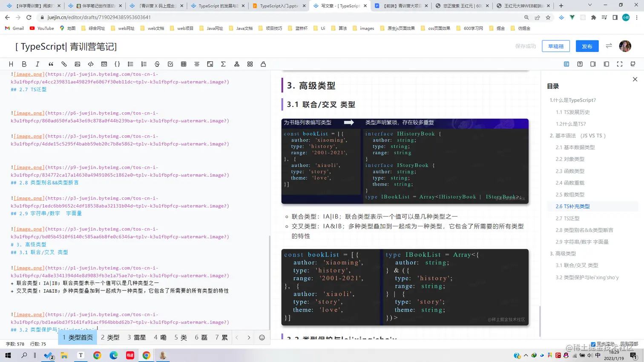The height and width of the screenshot is (362, 644).
Task: Toggle the table of contents panel icon
Action: pos(566,64)
